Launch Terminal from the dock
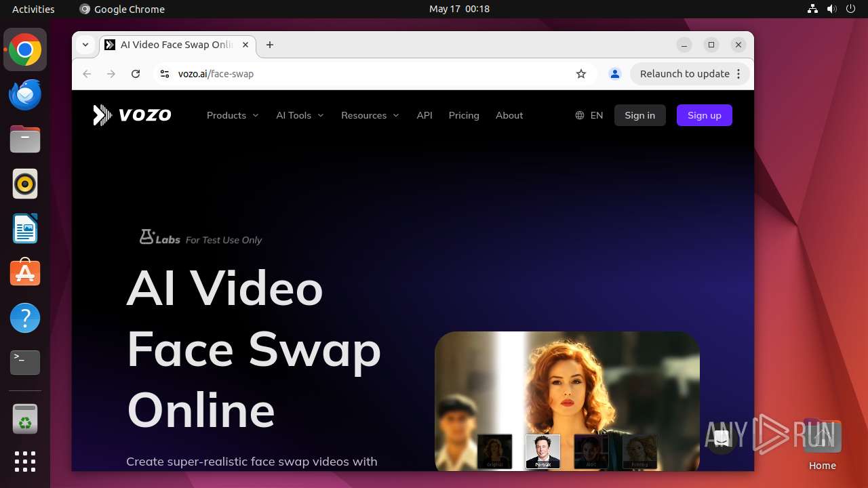The image size is (868, 488). pos(25,363)
